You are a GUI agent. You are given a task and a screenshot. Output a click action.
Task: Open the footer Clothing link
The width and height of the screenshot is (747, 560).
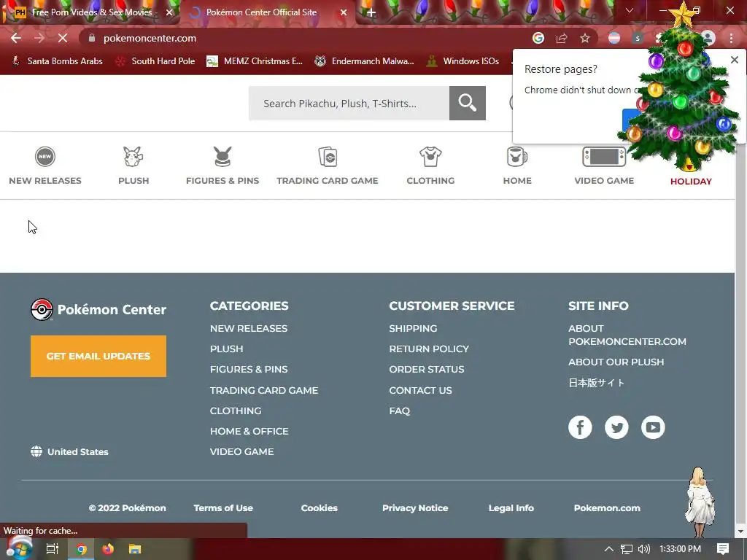tap(236, 411)
